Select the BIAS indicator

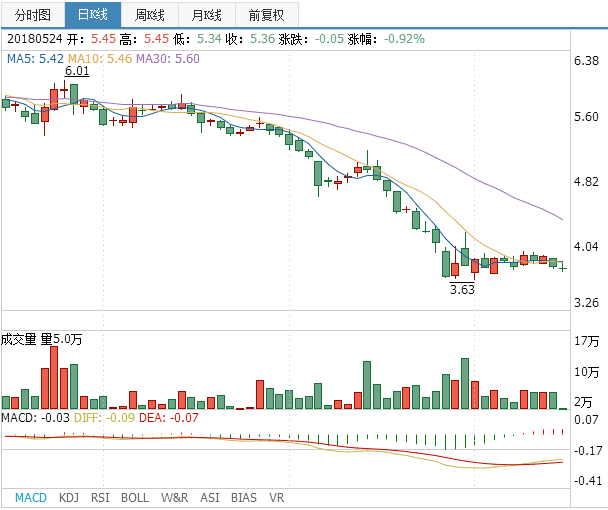(244, 498)
